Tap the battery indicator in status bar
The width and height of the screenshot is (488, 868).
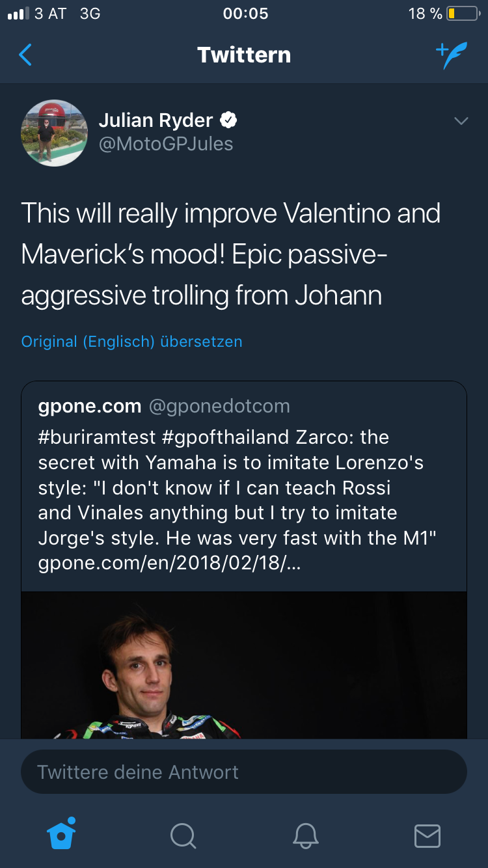click(x=463, y=14)
